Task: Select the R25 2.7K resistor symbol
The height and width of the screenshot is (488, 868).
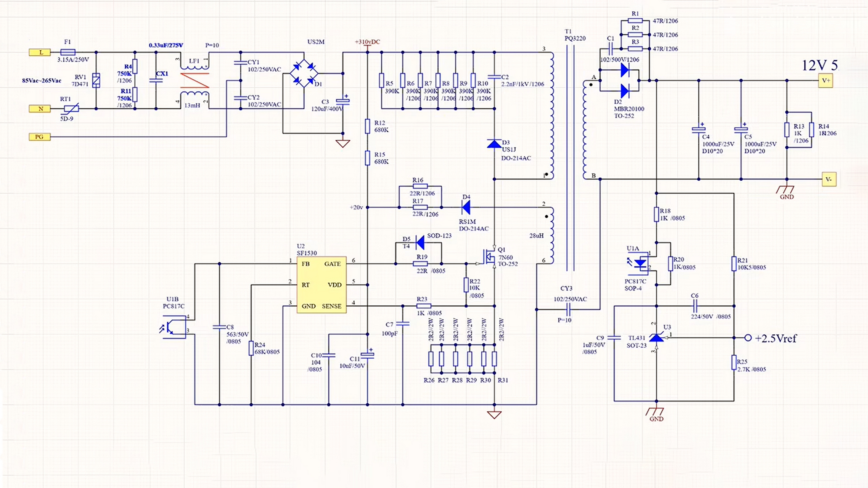Action: pos(734,362)
